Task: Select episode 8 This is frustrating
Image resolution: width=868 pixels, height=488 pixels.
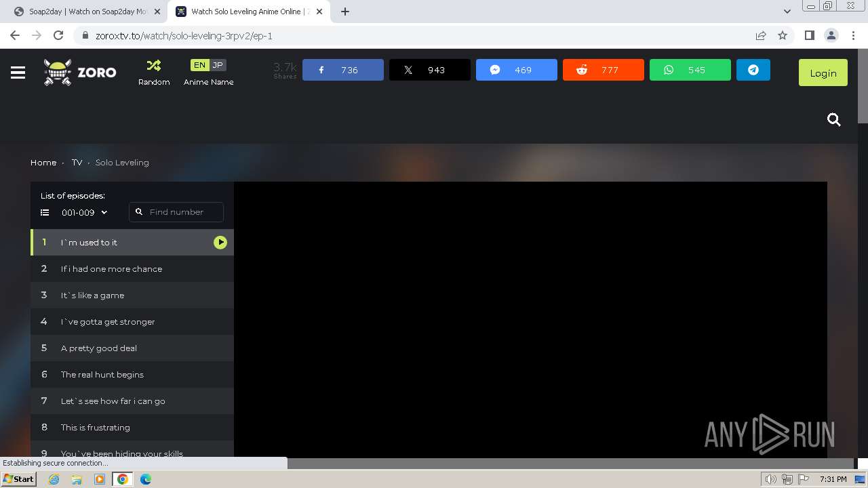Action: (x=132, y=428)
